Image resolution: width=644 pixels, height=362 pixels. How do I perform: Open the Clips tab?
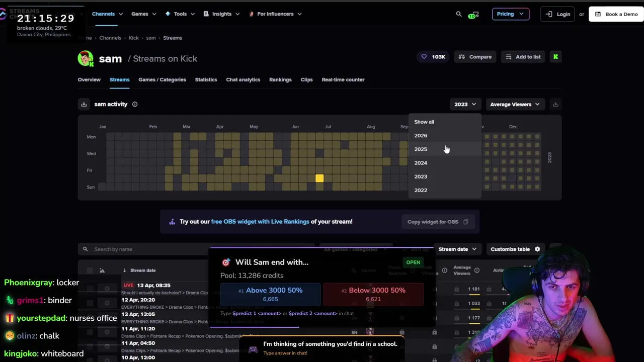pyautogui.click(x=306, y=79)
